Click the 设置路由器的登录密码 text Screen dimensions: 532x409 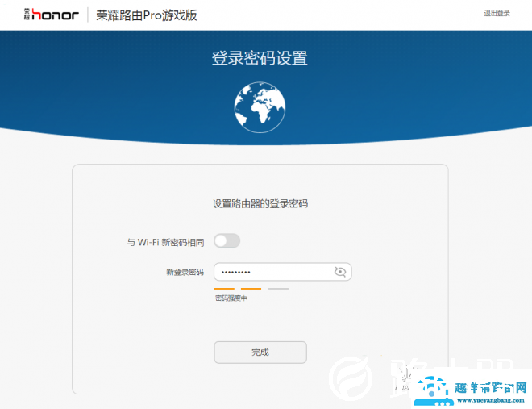260,204
